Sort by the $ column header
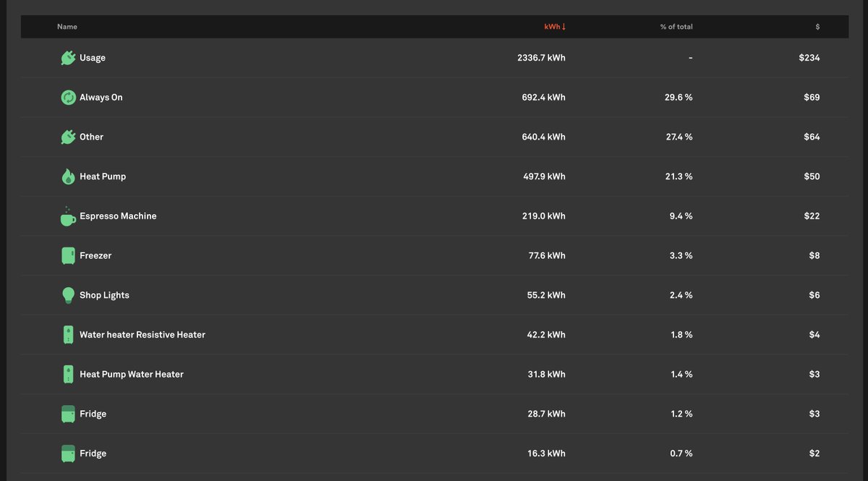868x481 pixels. click(817, 27)
